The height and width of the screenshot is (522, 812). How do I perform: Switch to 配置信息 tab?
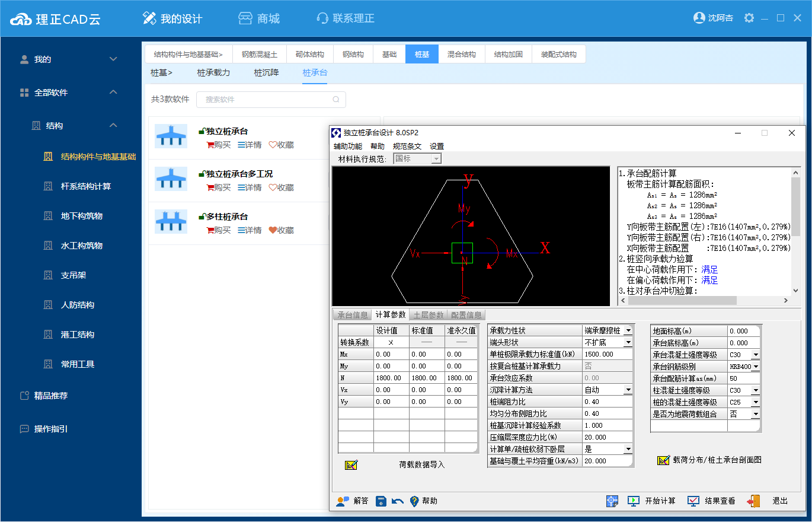point(466,315)
